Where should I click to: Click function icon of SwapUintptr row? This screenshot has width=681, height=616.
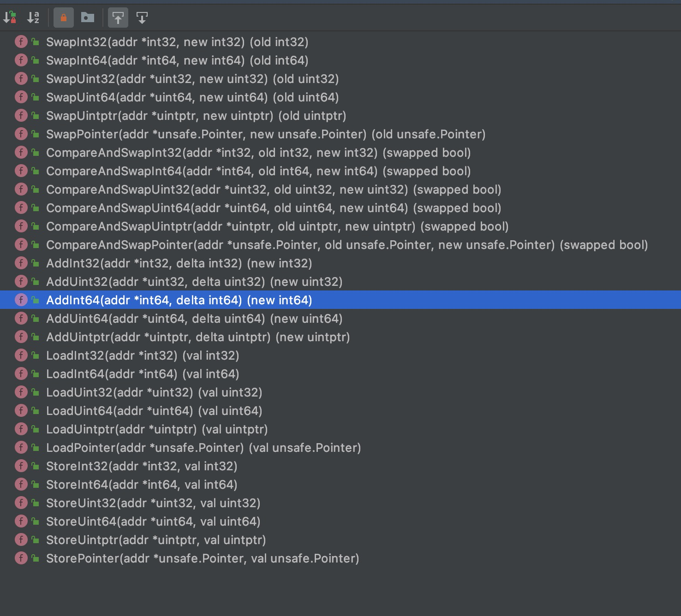[x=21, y=116]
